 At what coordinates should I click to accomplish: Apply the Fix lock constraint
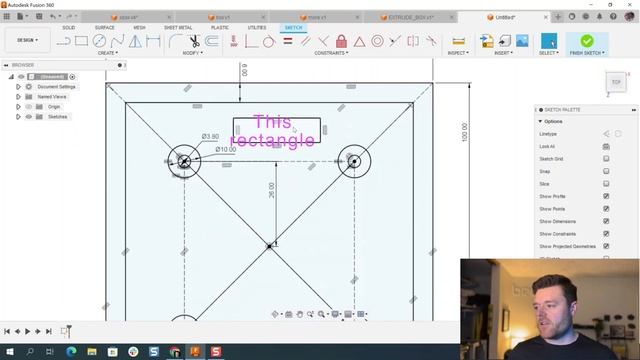pyautogui.click(x=342, y=41)
